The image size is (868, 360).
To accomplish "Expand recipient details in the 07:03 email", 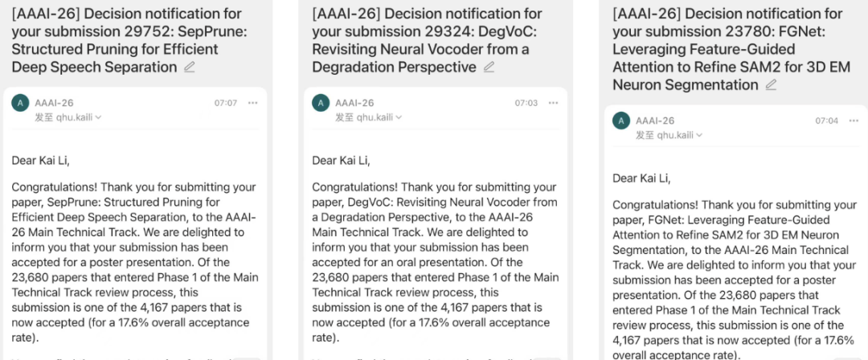I will click(399, 117).
